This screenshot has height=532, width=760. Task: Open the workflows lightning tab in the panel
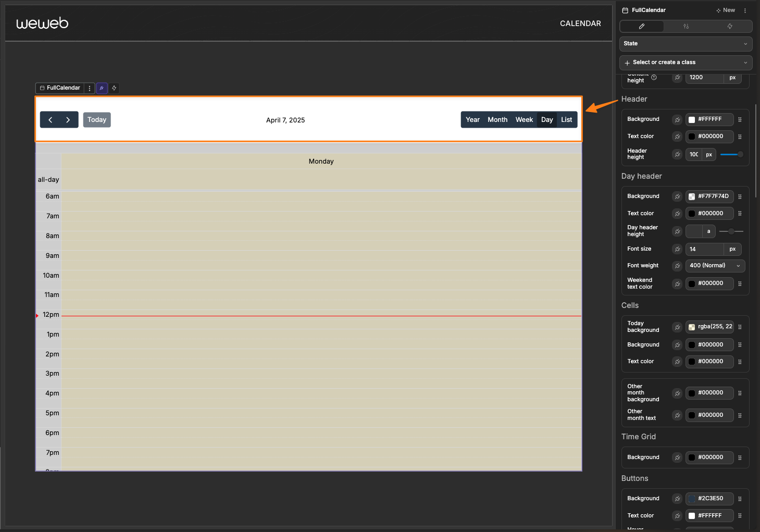(729, 26)
